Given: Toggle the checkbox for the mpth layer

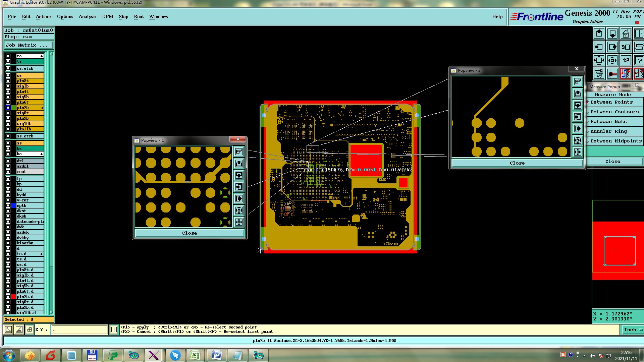Looking at the screenshot, I should pos(8,205).
